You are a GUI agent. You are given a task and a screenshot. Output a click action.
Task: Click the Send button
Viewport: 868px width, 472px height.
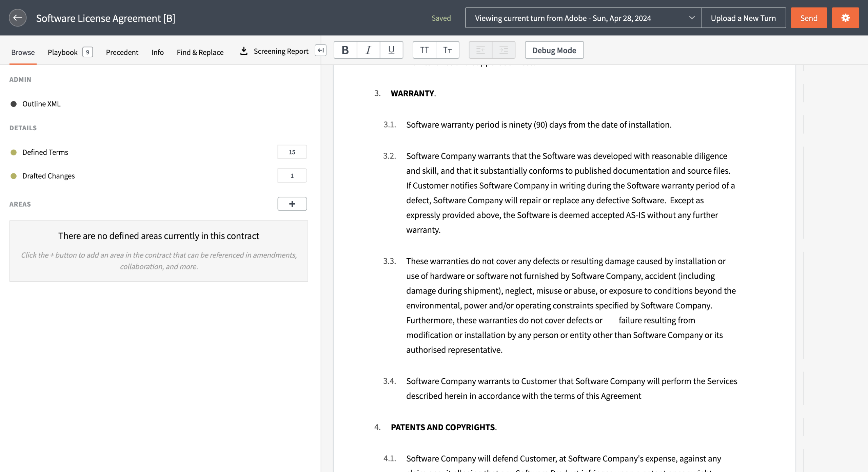coord(809,18)
